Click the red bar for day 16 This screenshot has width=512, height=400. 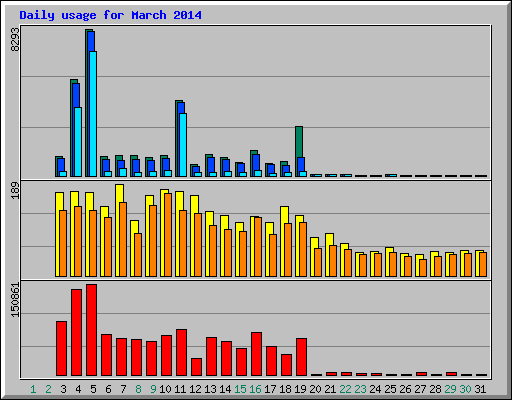[256, 354]
